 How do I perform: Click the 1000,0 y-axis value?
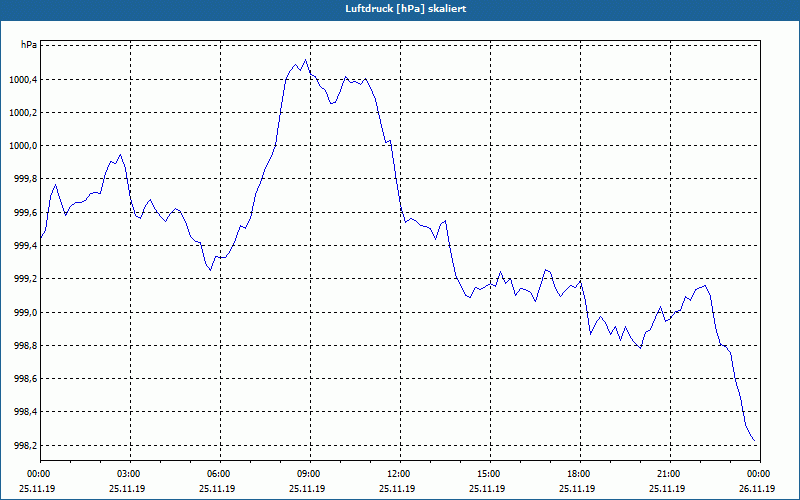click(23, 146)
